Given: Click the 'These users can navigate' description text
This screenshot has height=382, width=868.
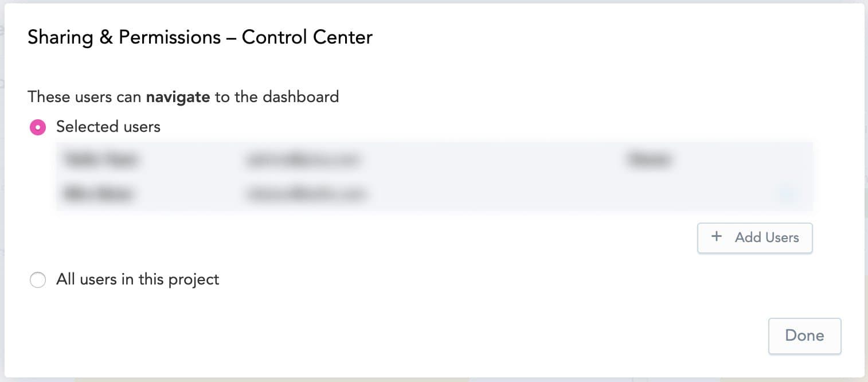Looking at the screenshot, I should point(183,97).
